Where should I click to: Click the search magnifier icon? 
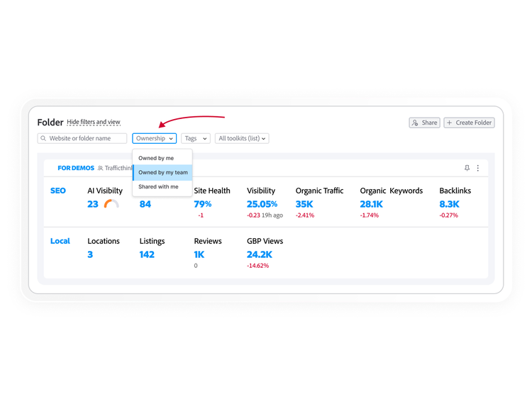(43, 139)
